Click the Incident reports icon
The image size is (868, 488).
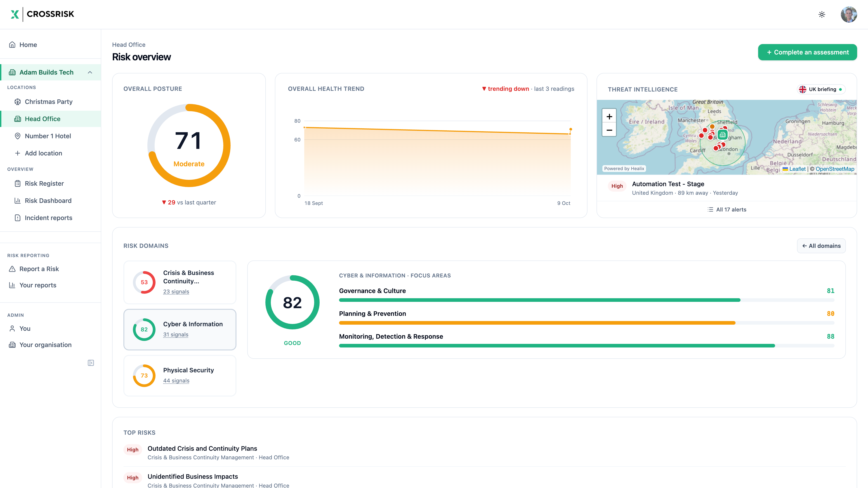coord(18,218)
